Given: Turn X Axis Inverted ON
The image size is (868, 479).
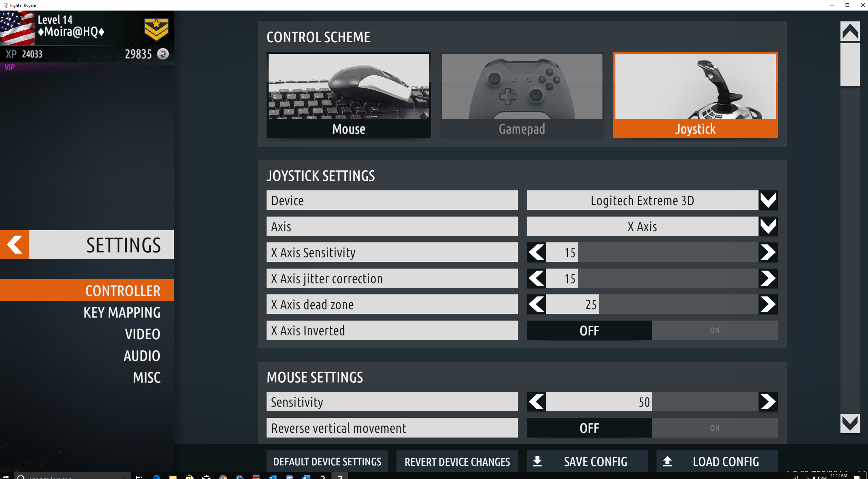Looking at the screenshot, I should tap(714, 330).
